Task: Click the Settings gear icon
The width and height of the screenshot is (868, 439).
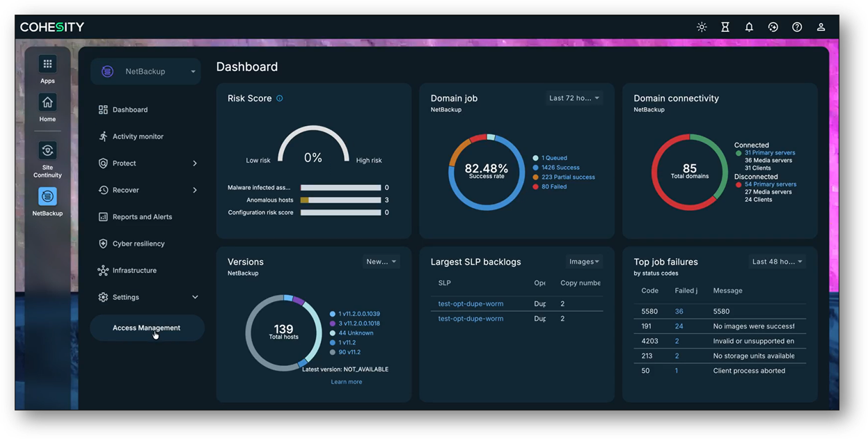Action: [103, 297]
